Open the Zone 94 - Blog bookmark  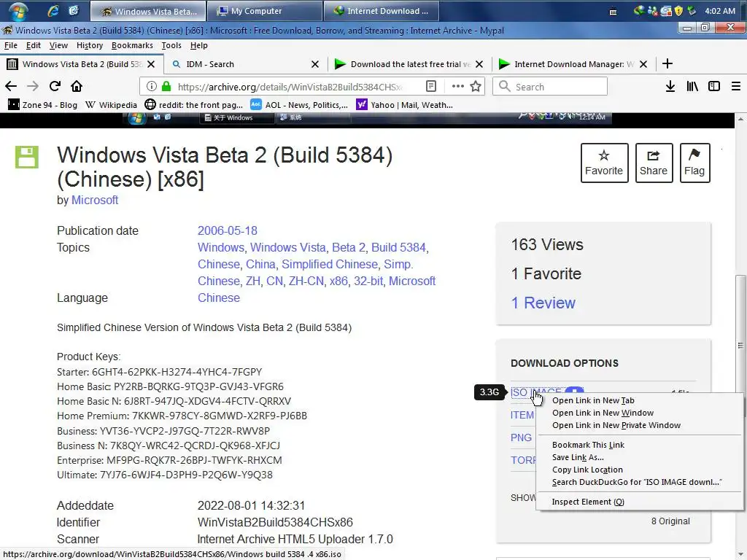43,105
